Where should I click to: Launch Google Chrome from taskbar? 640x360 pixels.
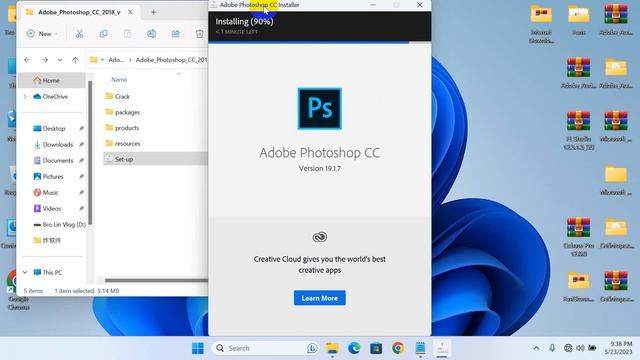(398, 348)
